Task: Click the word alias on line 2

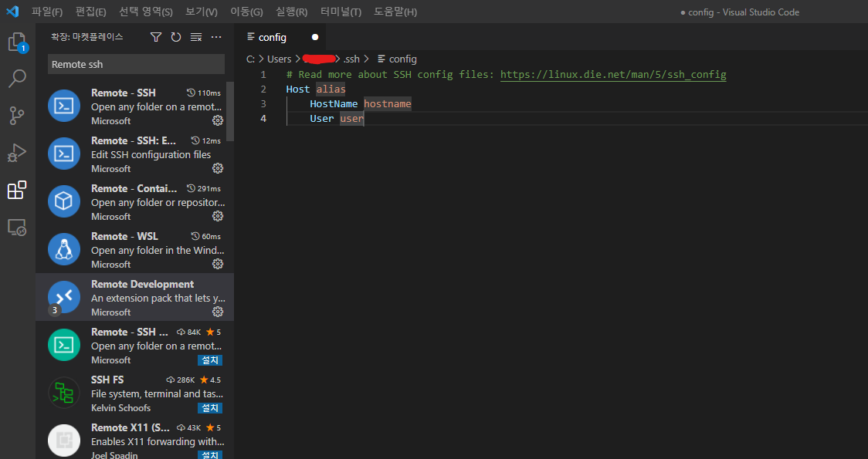Action: pos(331,89)
